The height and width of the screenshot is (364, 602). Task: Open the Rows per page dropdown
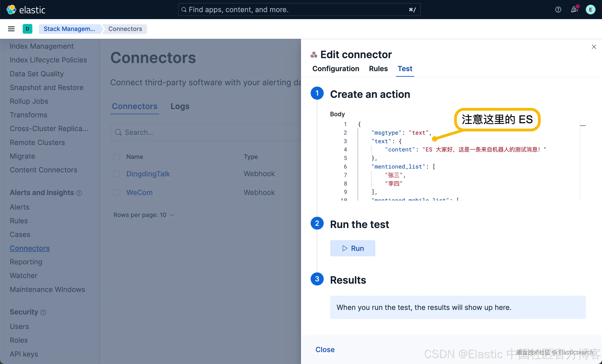[x=144, y=215]
